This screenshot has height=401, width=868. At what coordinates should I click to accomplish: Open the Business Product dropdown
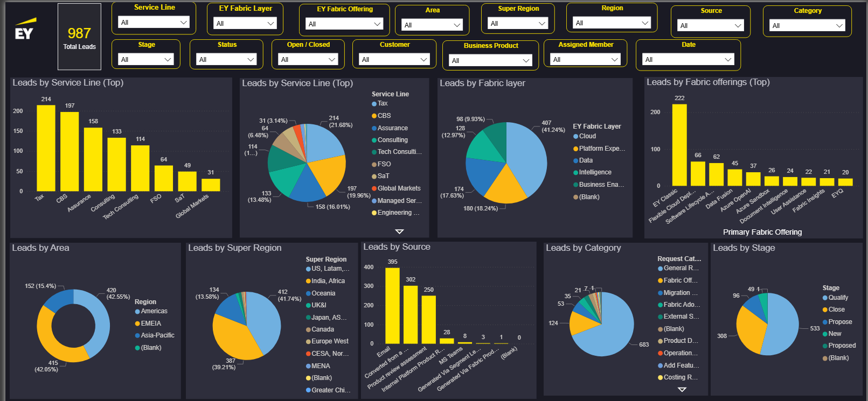(490, 60)
